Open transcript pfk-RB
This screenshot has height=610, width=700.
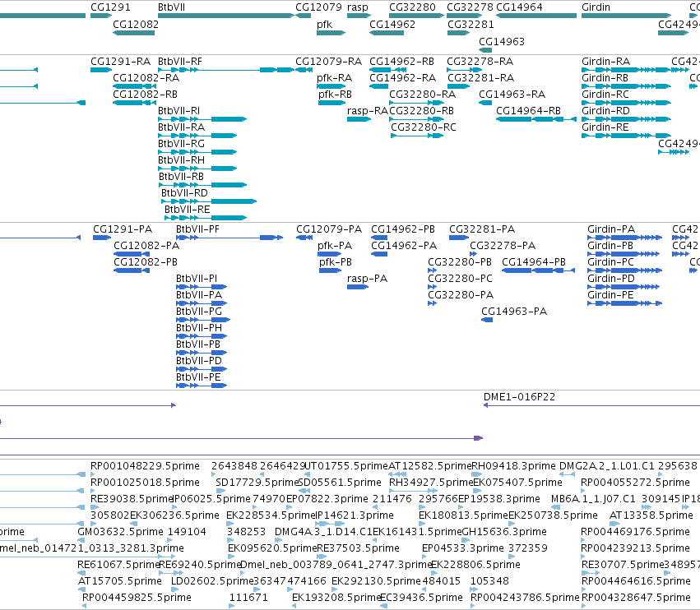335,95
